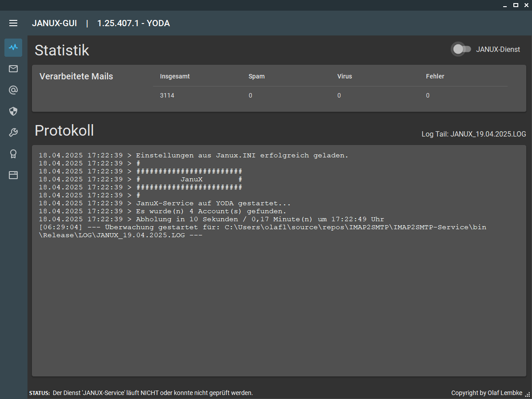Open the shield security sidebar icon

coord(13,111)
